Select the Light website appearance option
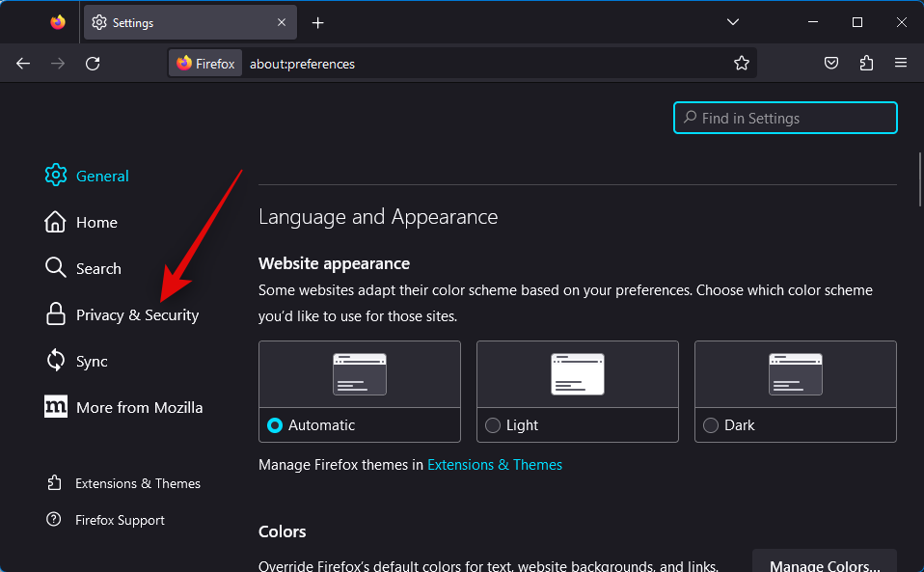Image resolution: width=924 pixels, height=572 pixels. pos(494,425)
